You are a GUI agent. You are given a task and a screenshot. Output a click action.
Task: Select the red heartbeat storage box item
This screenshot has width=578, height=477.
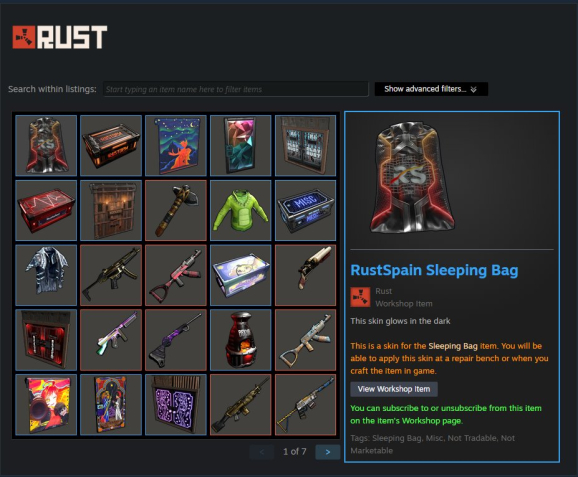[x=46, y=210]
